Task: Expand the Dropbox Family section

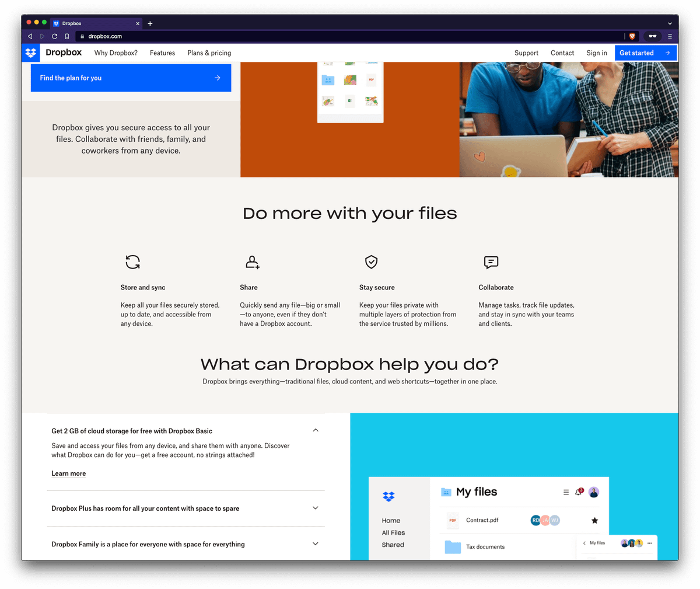Action: tap(316, 543)
